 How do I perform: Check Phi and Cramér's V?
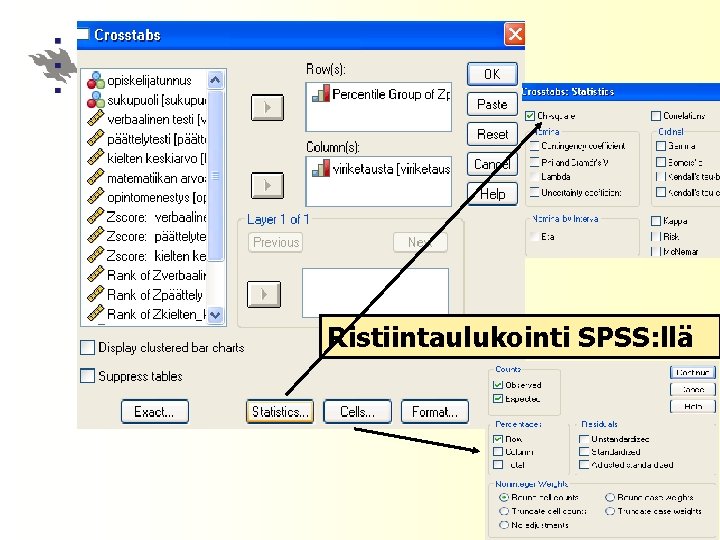click(534, 162)
